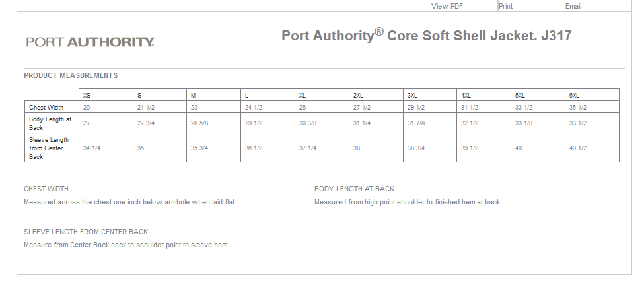Click the 34 1/4 sleeve length cell
The height and width of the screenshot is (283, 644).
92,148
